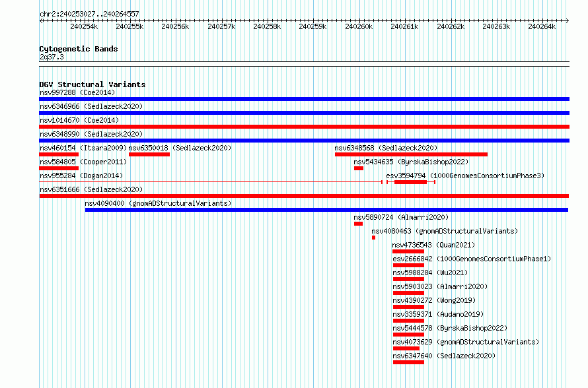
Task: Click the red bar under nsv3359371
Action: 408,321
